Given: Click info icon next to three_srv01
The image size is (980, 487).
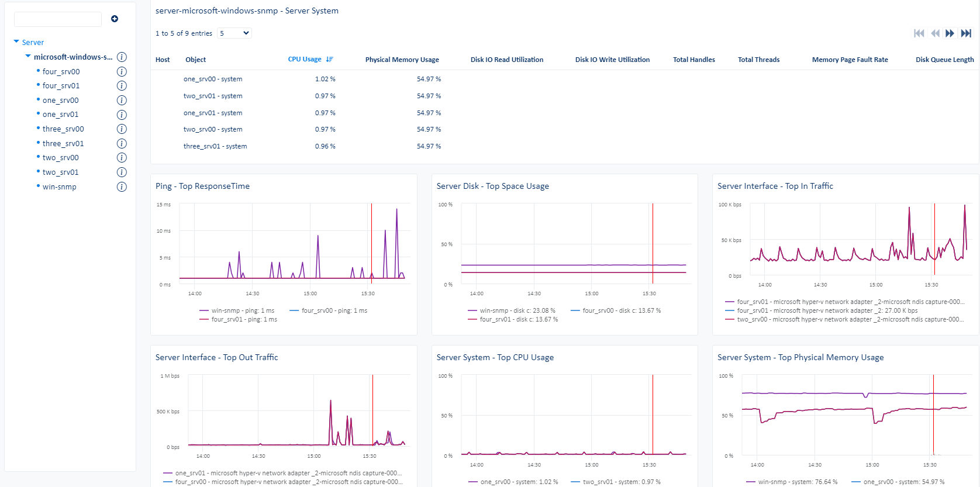Looking at the screenshot, I should coord(122,143).
